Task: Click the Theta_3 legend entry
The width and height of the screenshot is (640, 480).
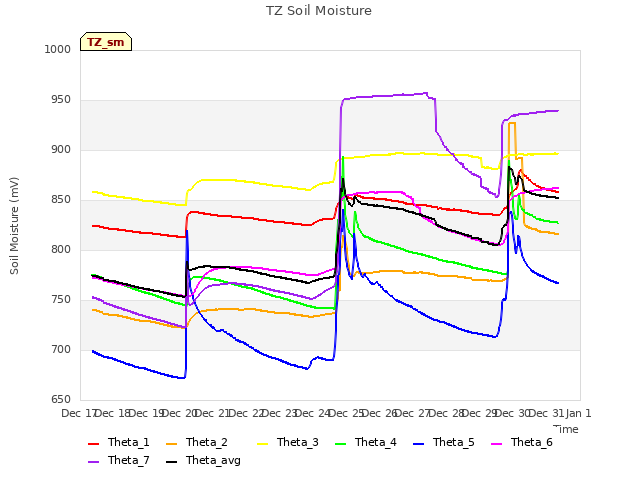Action: 288,442
